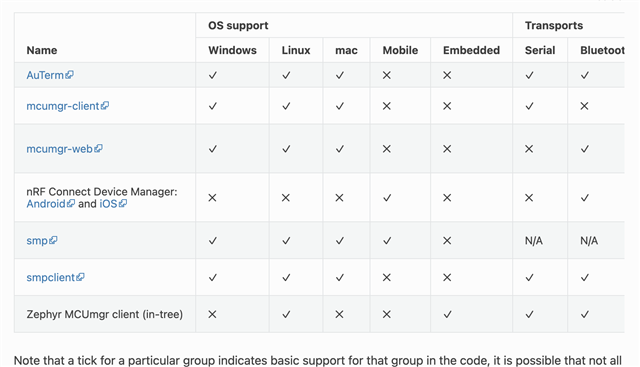
Task: Click the smpclient Linux checkmark
Action: 286,278
